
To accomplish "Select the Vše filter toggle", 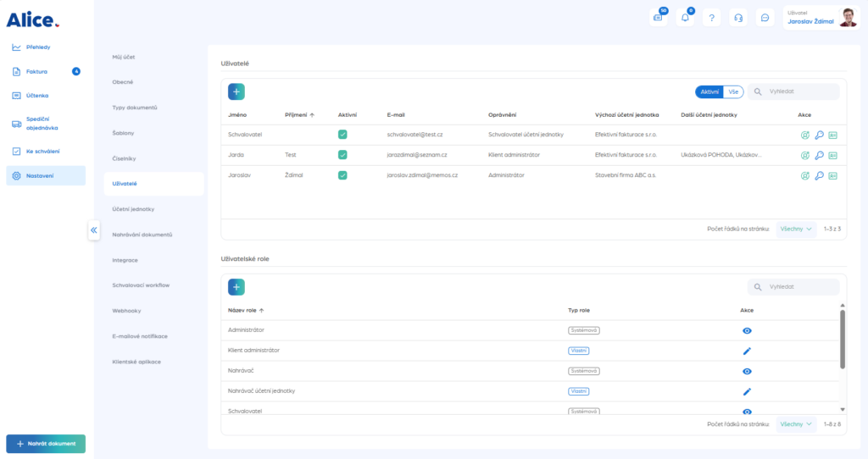I will click(733, 91).
